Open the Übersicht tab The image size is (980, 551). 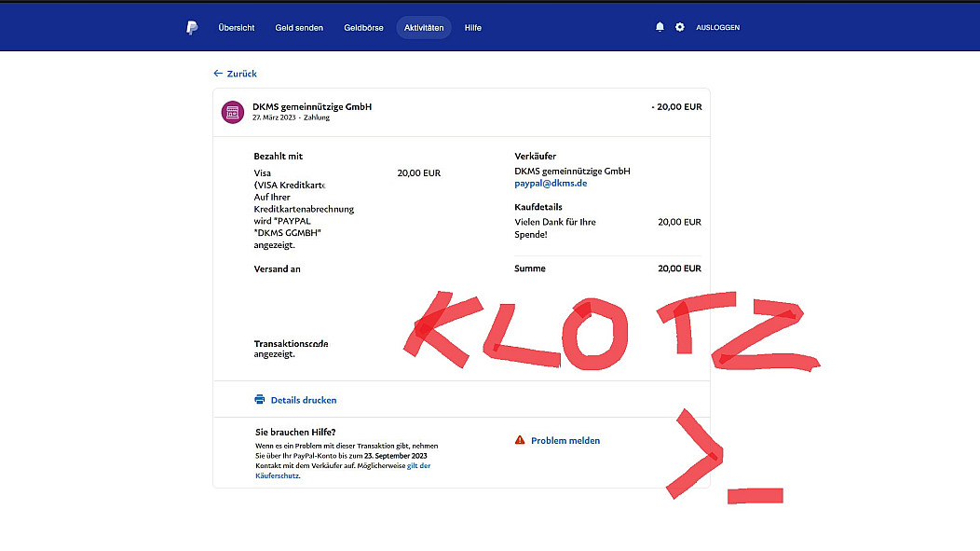click(x=237, y=28)
